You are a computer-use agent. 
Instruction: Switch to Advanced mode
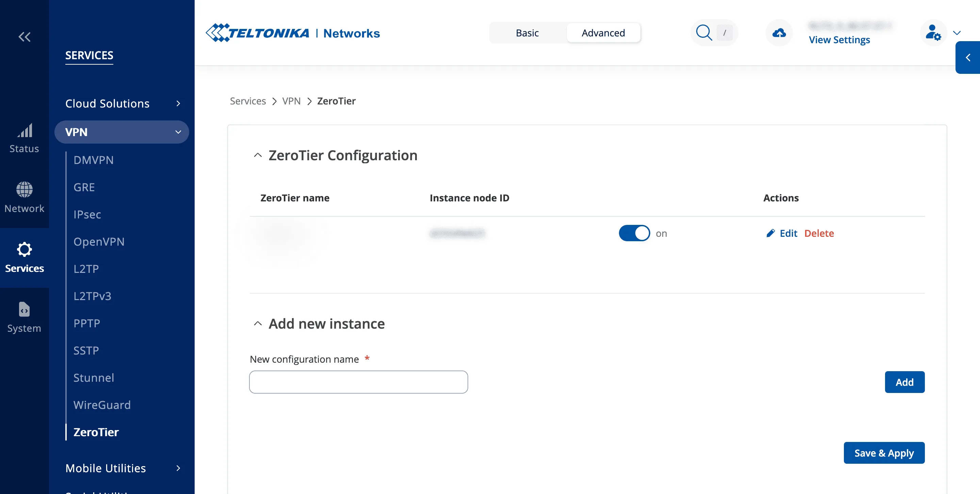(x=603, y=33)
